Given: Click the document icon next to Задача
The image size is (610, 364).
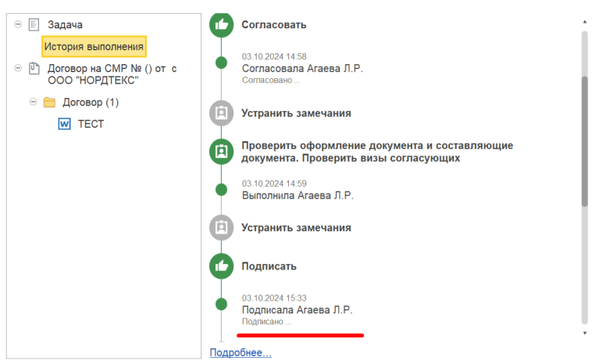Looking at the screenshot, I should (34, 25).
